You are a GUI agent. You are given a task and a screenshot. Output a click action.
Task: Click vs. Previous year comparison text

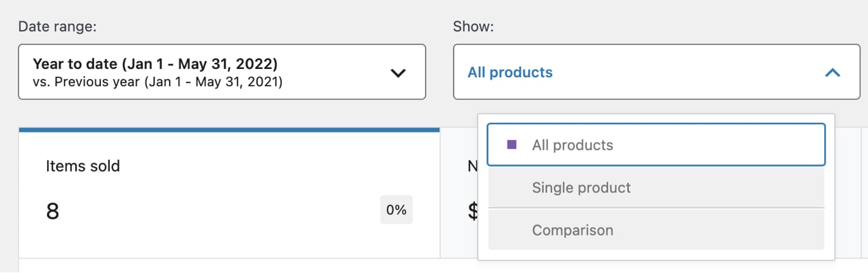click(x=158, y=82)
